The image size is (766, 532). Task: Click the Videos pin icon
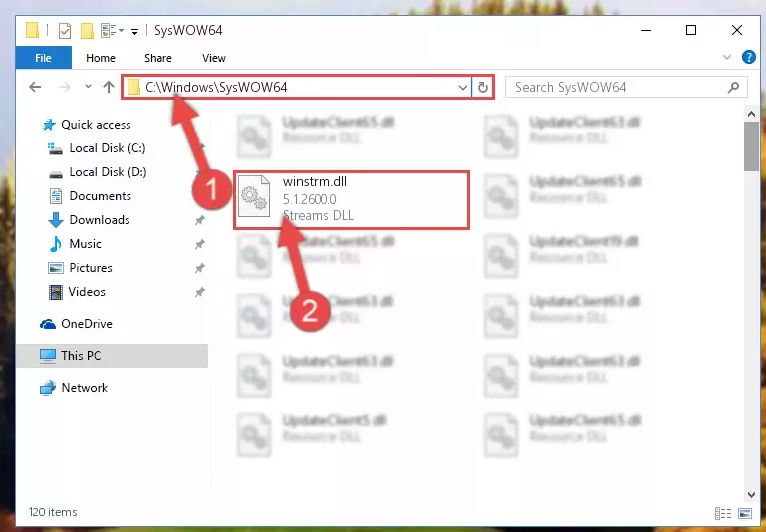pos(199,292)
